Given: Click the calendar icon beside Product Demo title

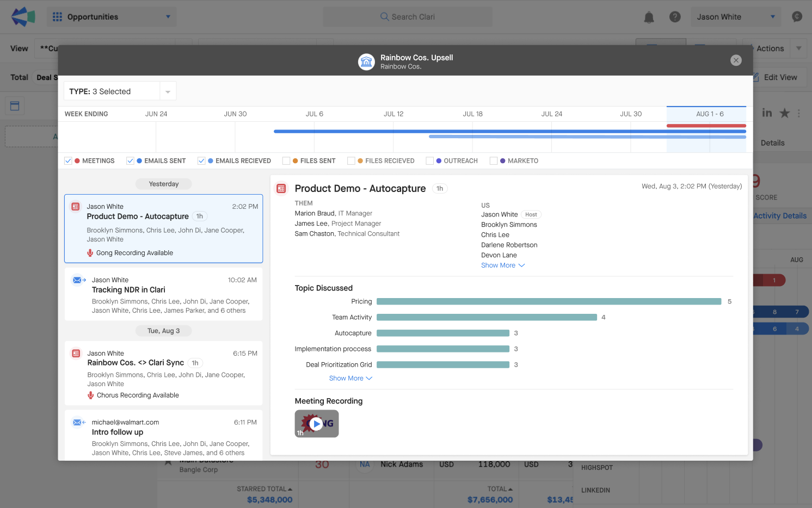Looking at the screenshot, I should coord(281,189).
